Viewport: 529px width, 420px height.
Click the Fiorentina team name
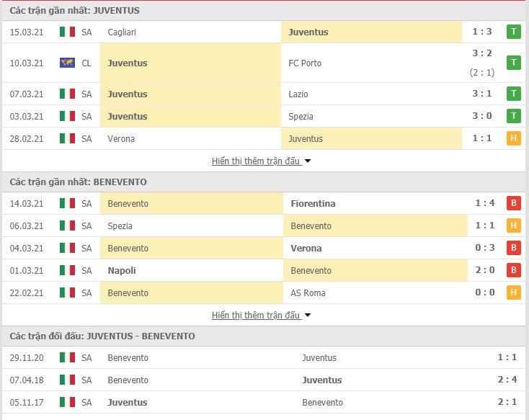[x=313, y=203]
